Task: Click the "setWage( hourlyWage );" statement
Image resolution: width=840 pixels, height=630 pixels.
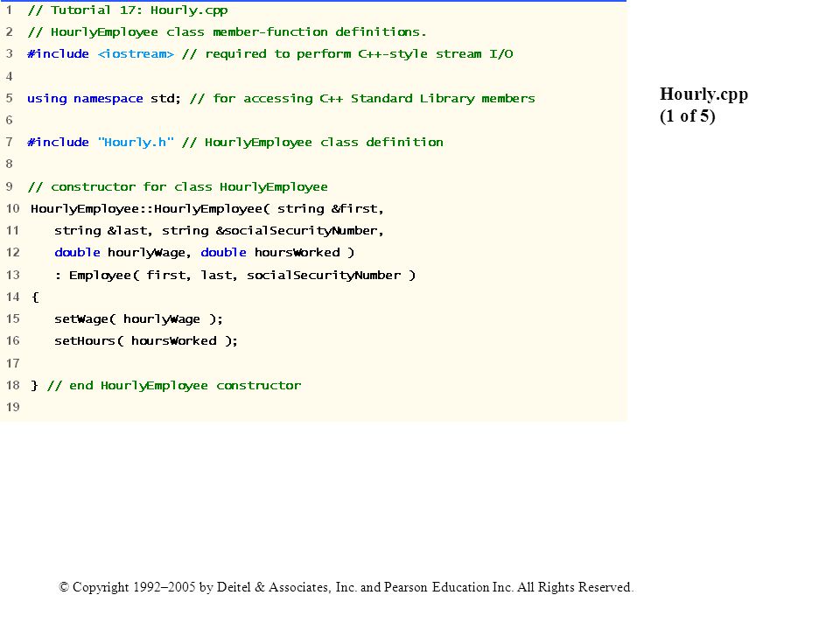Action: point(138,319)
